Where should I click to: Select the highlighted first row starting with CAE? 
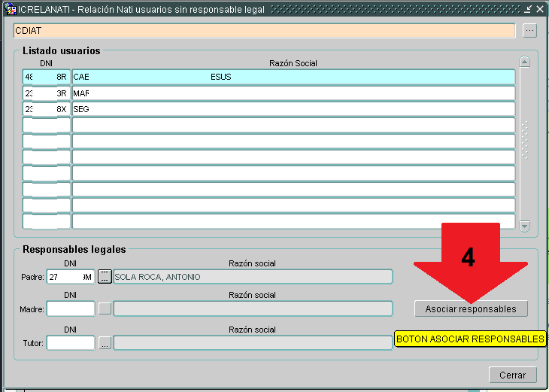(x=293, y=77)
